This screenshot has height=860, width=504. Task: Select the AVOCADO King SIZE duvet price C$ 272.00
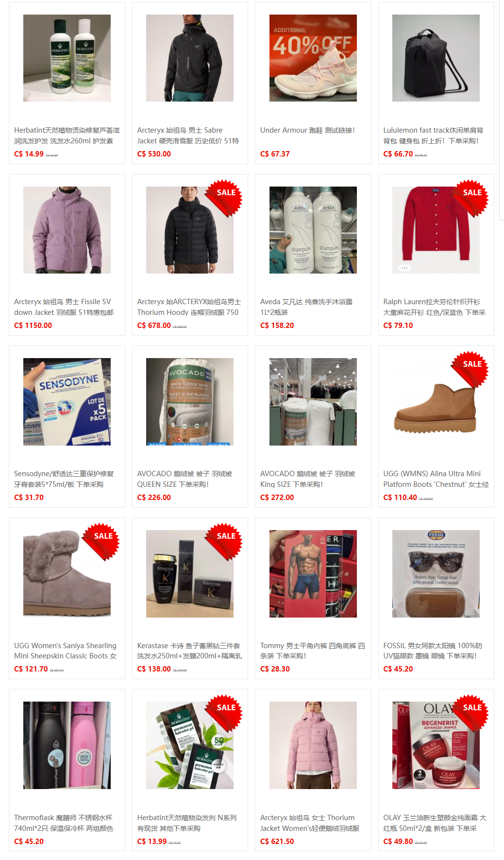coord(277,498)
